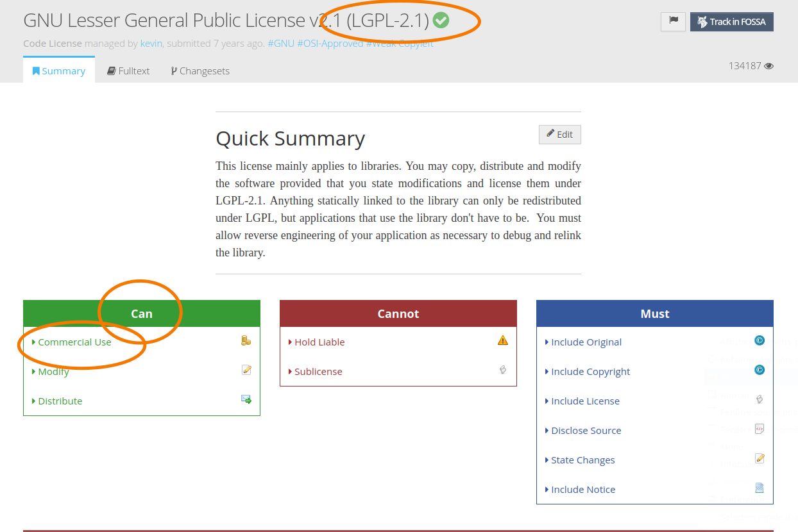Open the Changesets tab
Image resolution: width=798 pixels, height=532 pixels.
point(200,71)
